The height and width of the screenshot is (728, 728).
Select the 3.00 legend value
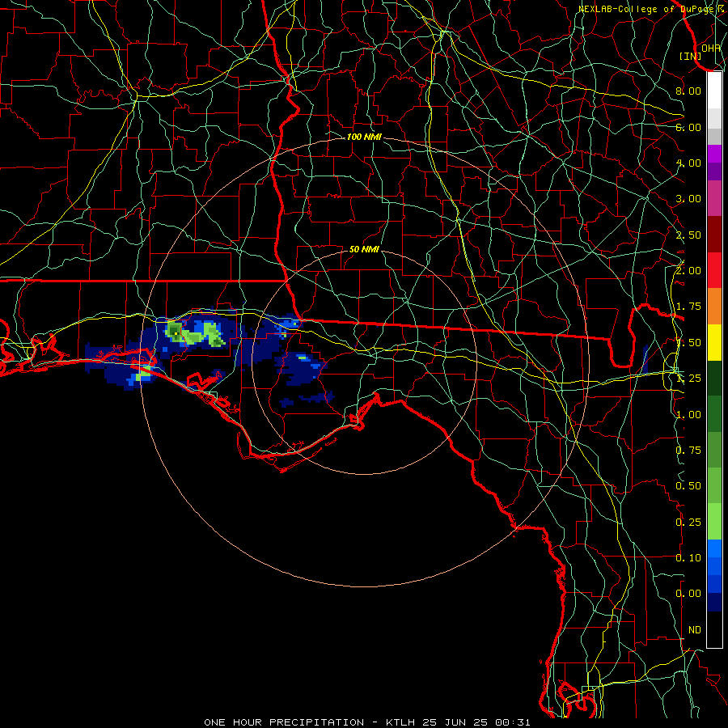688,199
